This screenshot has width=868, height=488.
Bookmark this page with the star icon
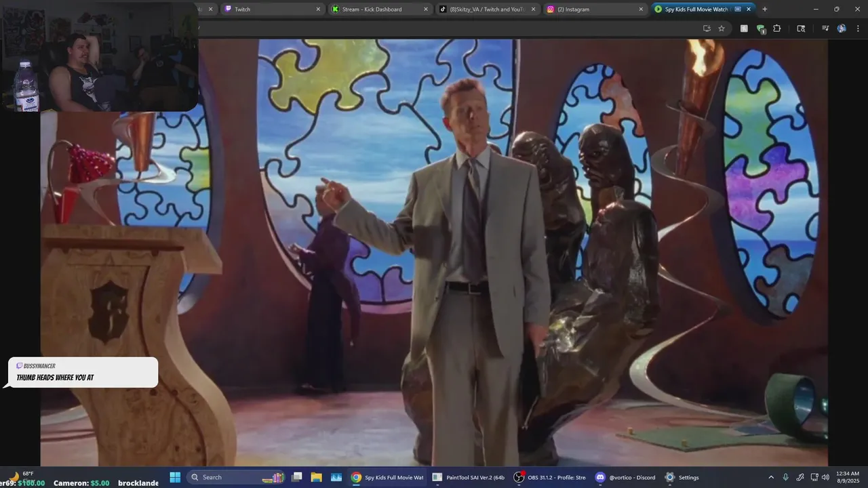tap(722, 28)
